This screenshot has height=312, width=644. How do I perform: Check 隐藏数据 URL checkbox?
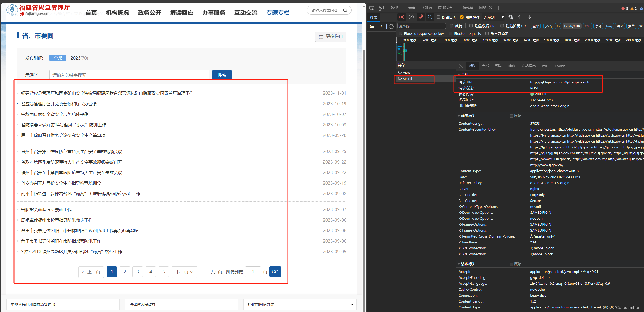pyautogui.click(x=471, y=26)
